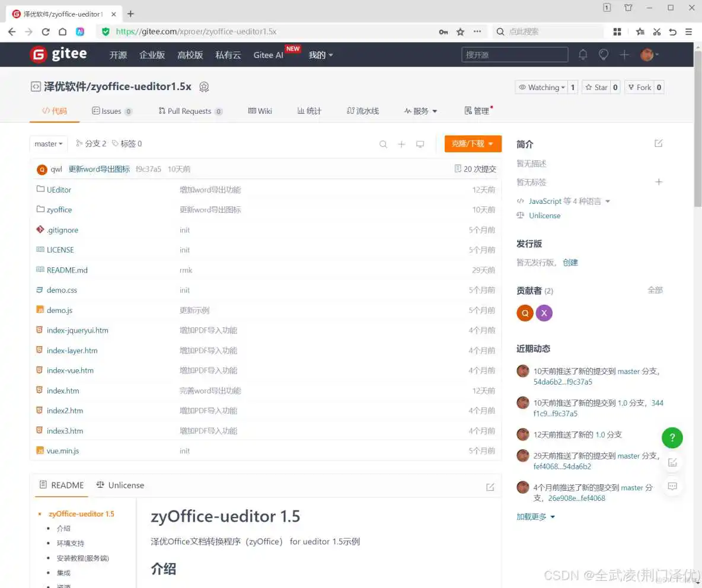702x588 pixels.
Task: Switch to the Issues tab
Action: (x=111, y=110)
